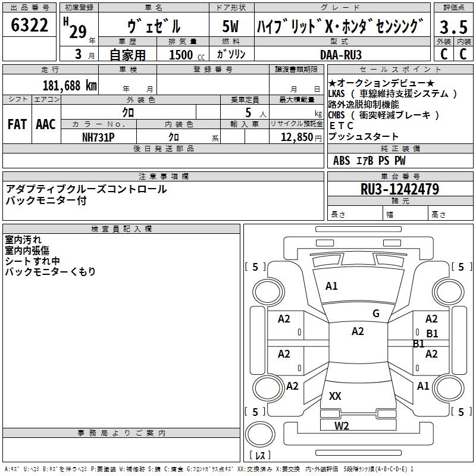Viewport: 476px width, 476px height.
Task: Click the A2 mark on the roof
Action: [358, 331]
